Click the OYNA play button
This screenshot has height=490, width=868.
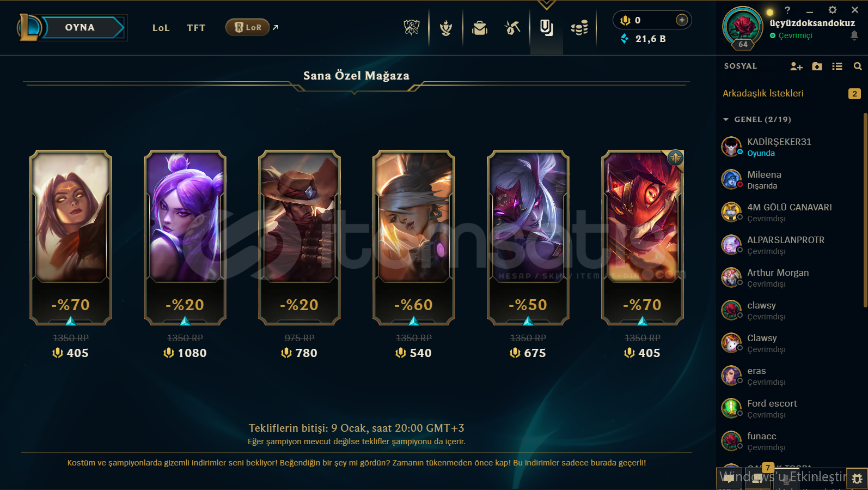[x=80, y=27]
